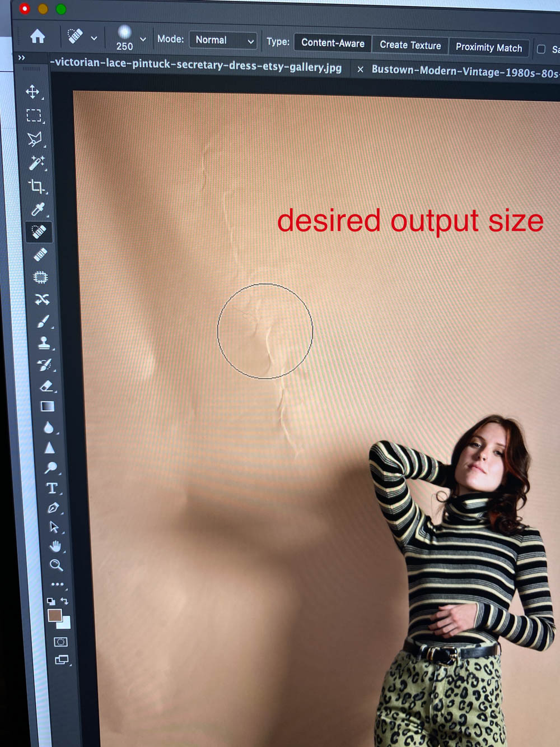Select the Type tool

(x=52, y=488)
